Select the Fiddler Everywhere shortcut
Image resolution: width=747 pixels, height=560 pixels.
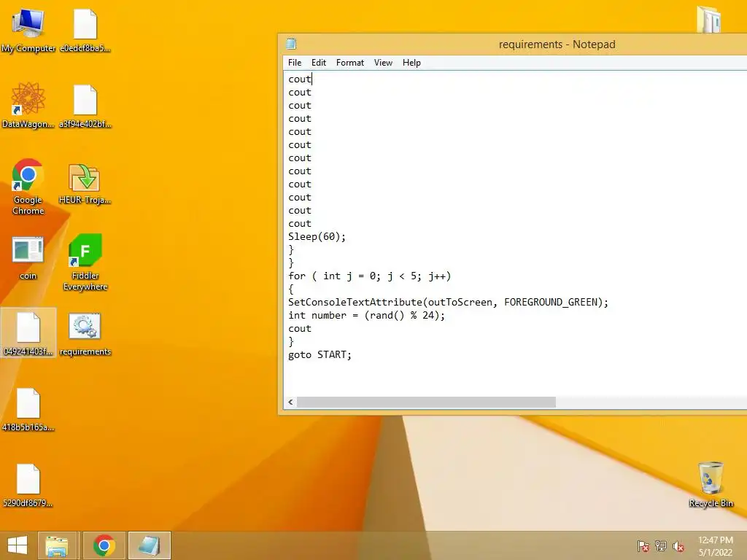tap(85, 262)
